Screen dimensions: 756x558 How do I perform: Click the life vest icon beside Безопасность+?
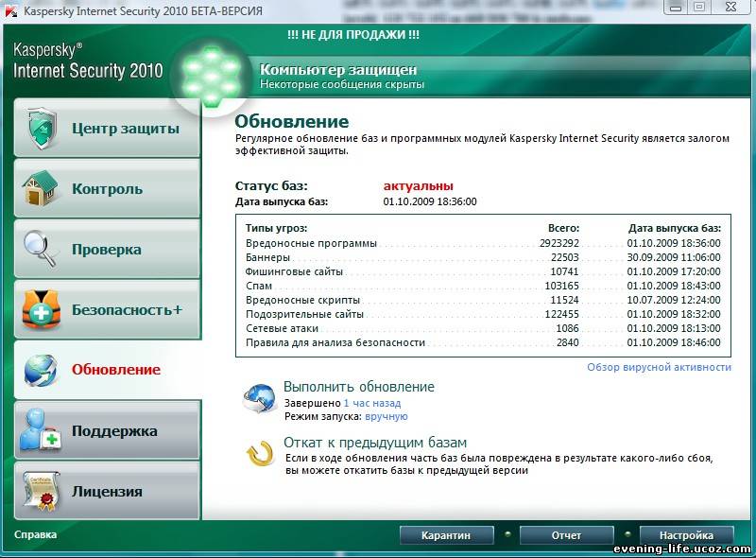pyautogui.click(x=41, y=309)
